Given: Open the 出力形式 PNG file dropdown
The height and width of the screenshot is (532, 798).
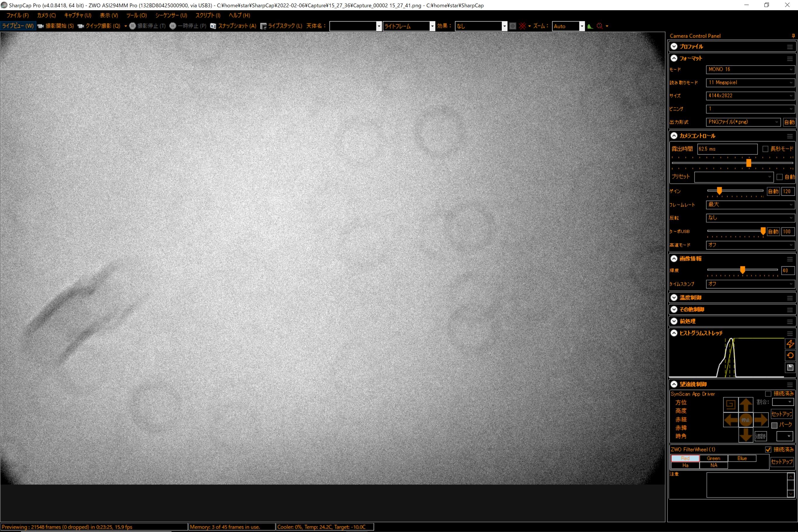Looking at the screenshot, I should click(x=743, y=122).
